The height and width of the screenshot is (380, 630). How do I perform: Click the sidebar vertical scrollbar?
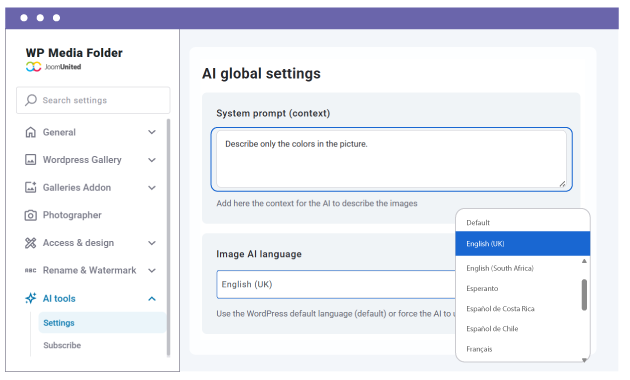point(168,237)
